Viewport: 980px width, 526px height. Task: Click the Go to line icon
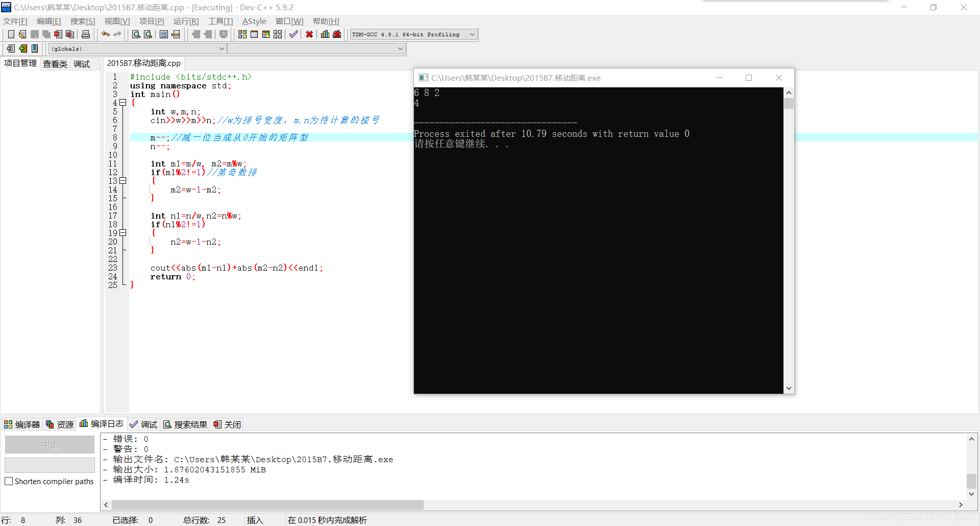tap(176, 34)
